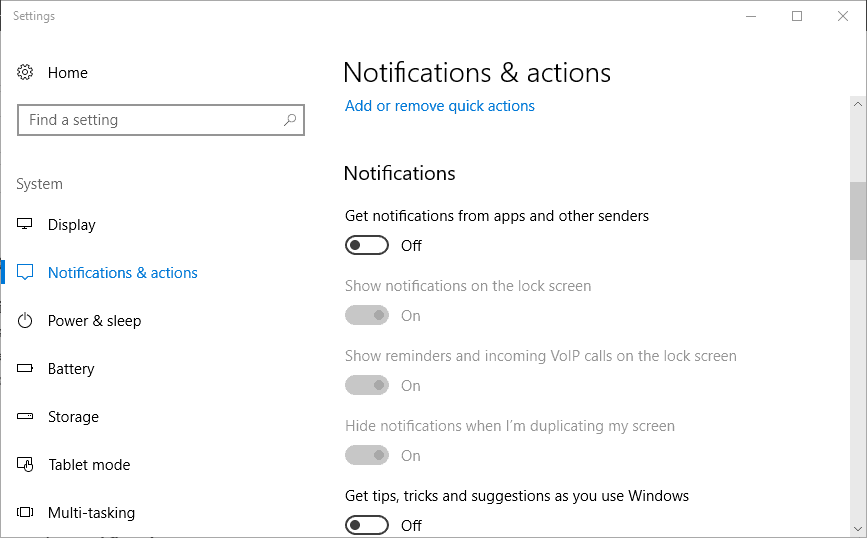Click the Tablet mode icon
Image resolution: width=867 pixels, height=538 pixels.
click(25, 464)
